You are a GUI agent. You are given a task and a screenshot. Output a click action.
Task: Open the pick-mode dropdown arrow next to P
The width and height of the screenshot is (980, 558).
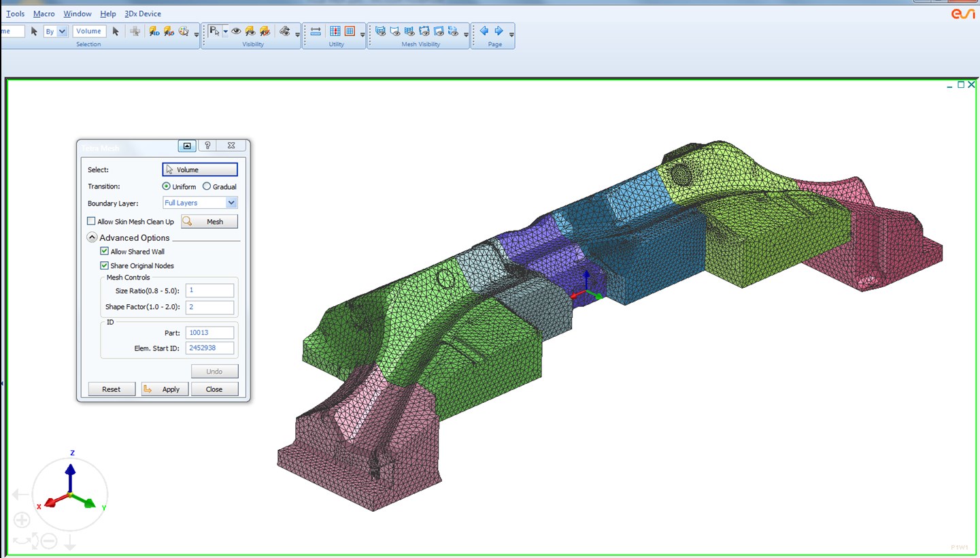225,31
